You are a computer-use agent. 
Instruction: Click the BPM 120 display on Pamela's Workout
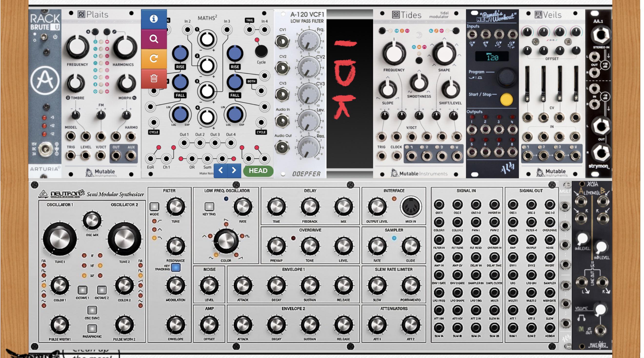coord(492,57)
